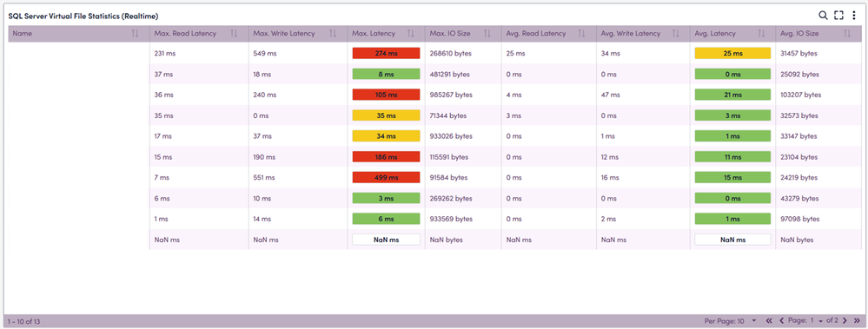This screenshot has height=329, width=868.
Task: Sort by Avg. Read Latency arrows
Action: 581,34
